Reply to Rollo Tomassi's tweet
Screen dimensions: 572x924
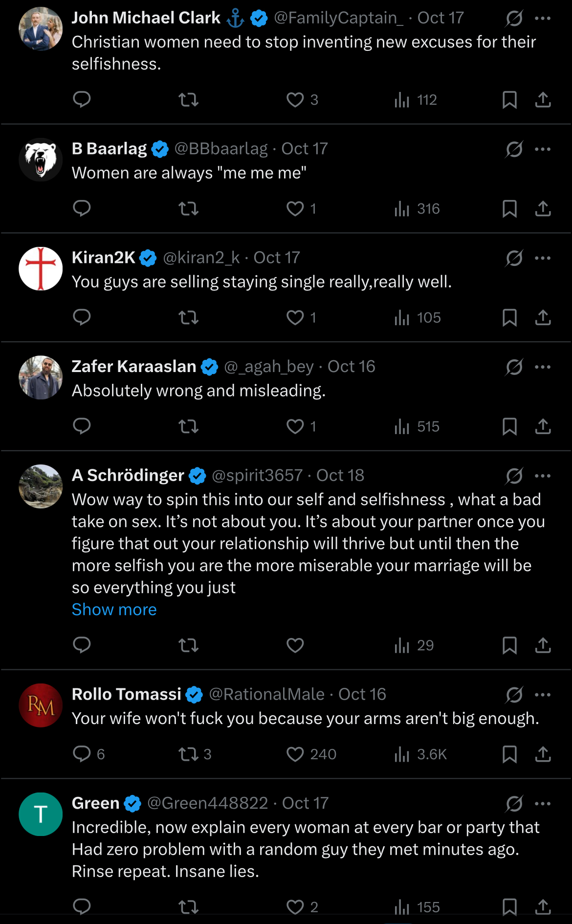(88, 754)
